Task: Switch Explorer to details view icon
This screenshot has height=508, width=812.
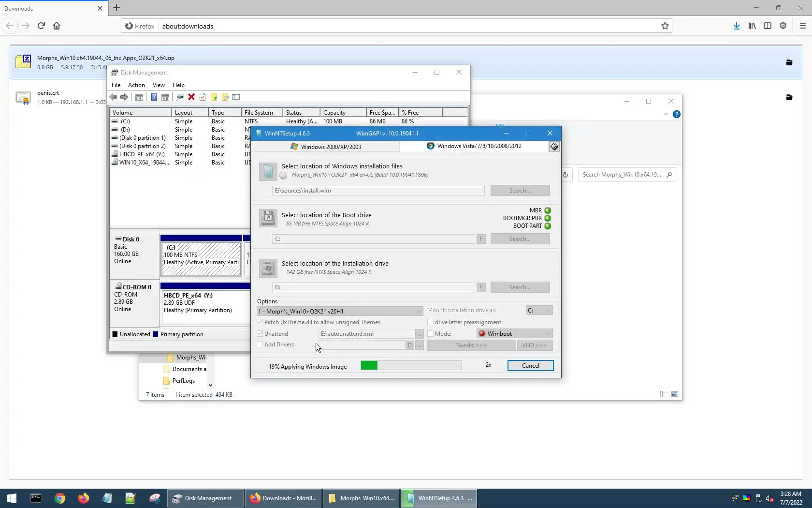Action: (x=664, y=394)
